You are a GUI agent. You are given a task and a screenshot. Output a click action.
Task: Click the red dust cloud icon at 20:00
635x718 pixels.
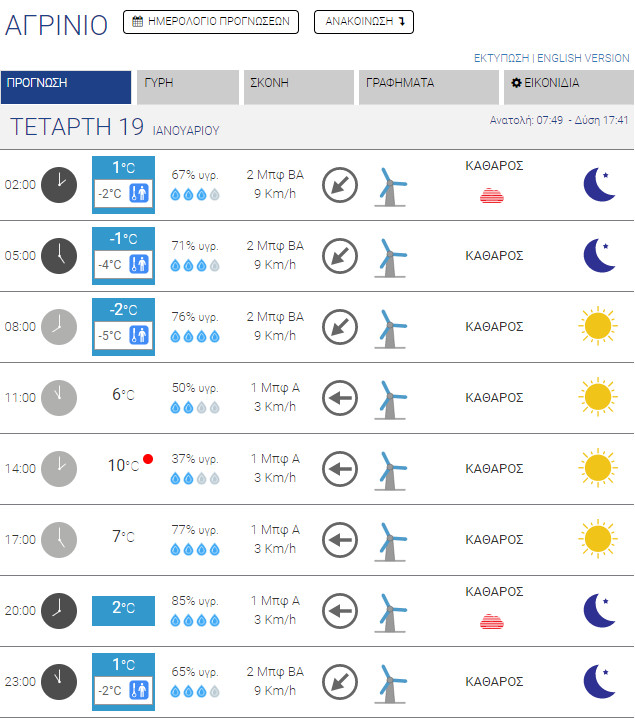[x=494, y=622]
